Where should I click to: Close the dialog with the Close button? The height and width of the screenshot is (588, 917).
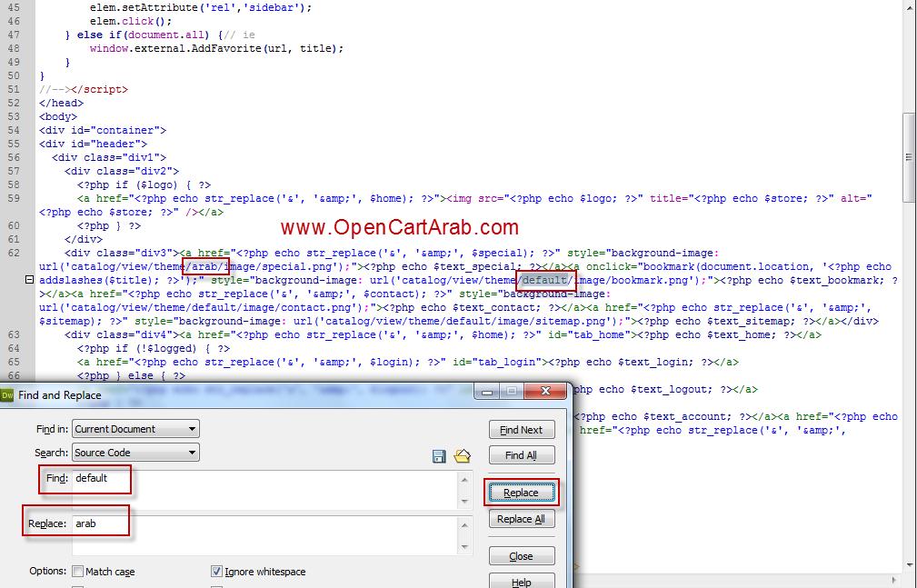[x=522, y=556]
